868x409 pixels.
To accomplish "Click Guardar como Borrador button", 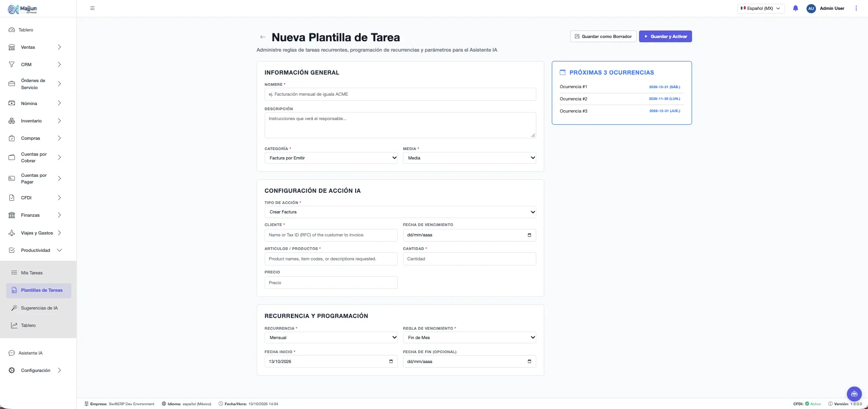I will (x=603, y=37).
